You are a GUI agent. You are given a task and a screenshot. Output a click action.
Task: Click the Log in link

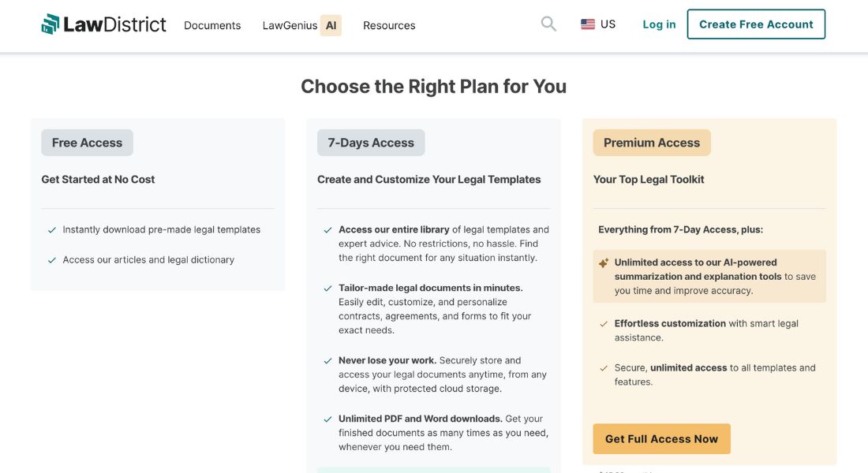click(x=659, y=24)
